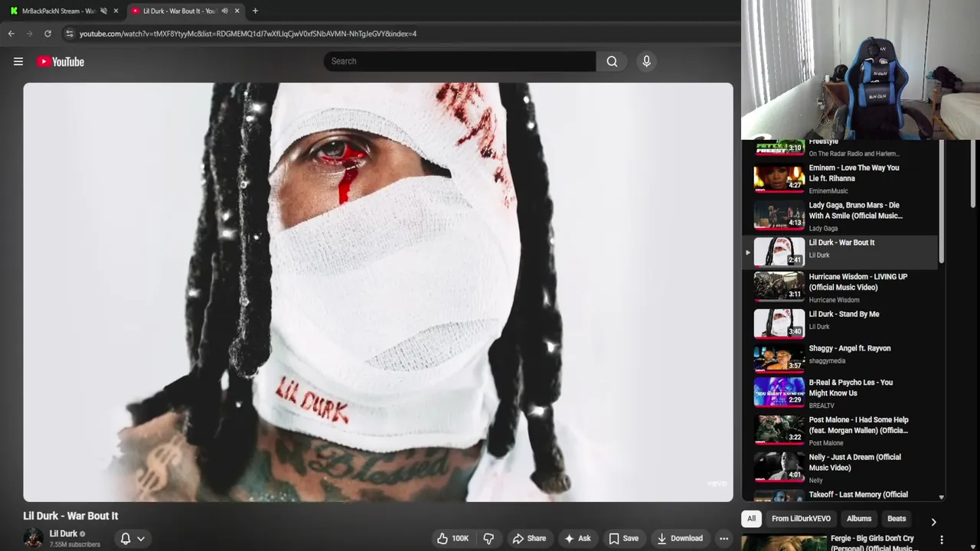This screenshot has height=551, width=980.
Task: Expand notification options chevron beside bell
Action: coord(141,539)
